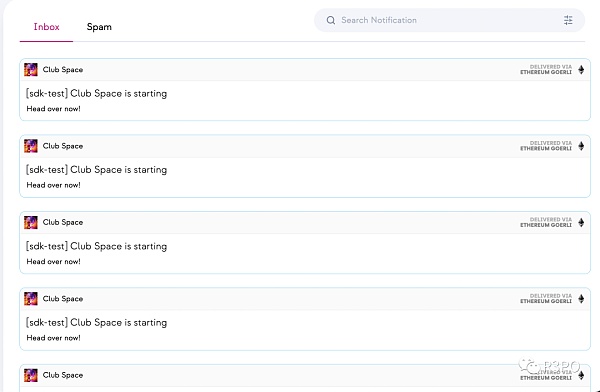Click "Club Space" channel name in bottom cut-off notification
600x392 pixels.
[x=63, y=375]
